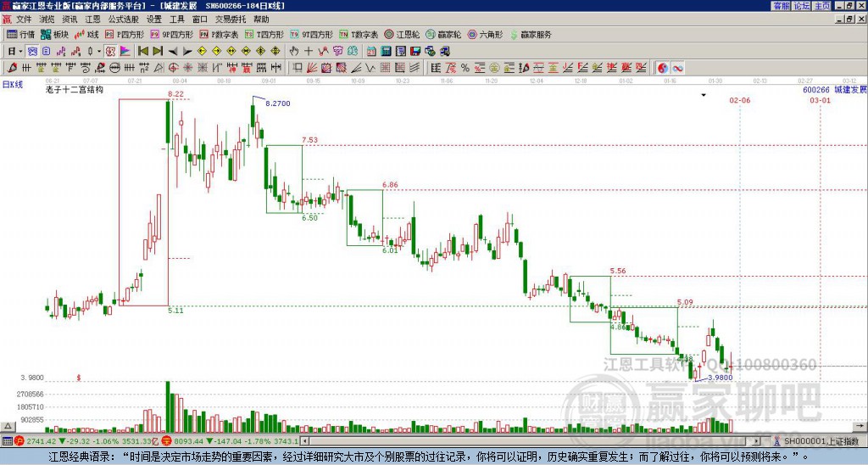
Task: Click the 7.53 price level label
Action: tap(310, 140)
